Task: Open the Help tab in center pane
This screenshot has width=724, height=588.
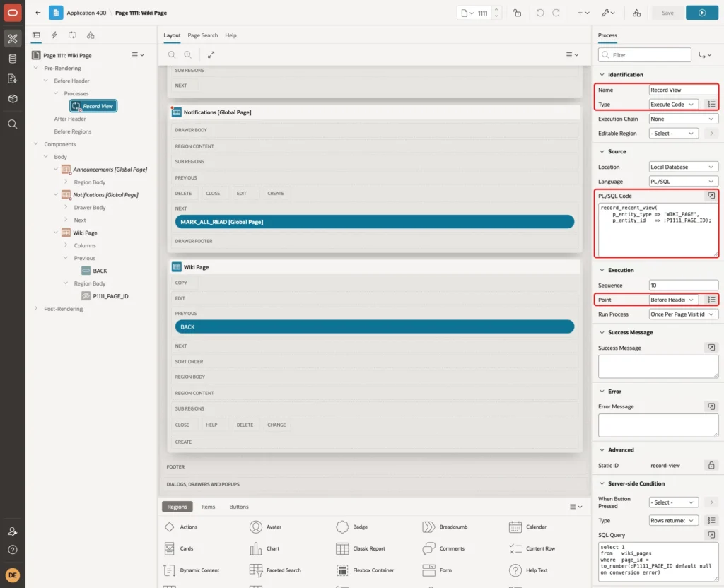Action: [x=230, y=35]
